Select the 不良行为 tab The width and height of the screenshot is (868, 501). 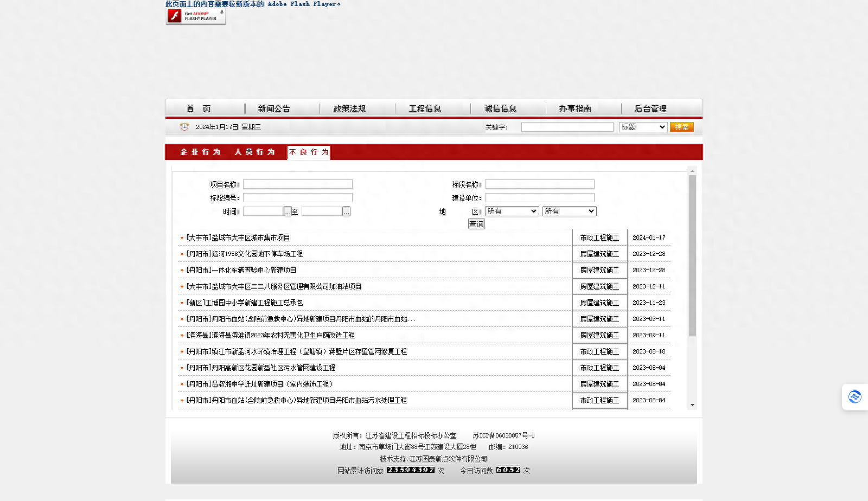click(x=309, y=152)
